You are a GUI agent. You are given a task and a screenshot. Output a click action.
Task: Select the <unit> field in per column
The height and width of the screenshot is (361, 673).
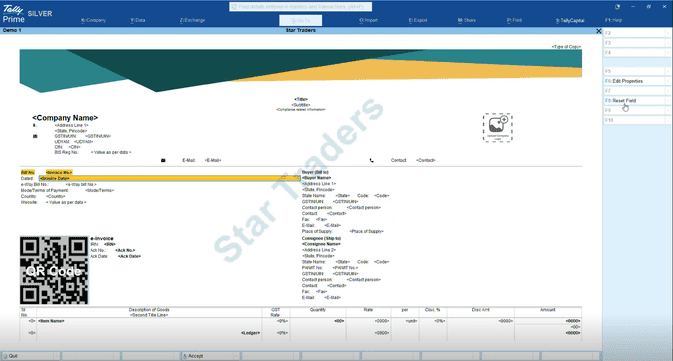click(412, 321)
